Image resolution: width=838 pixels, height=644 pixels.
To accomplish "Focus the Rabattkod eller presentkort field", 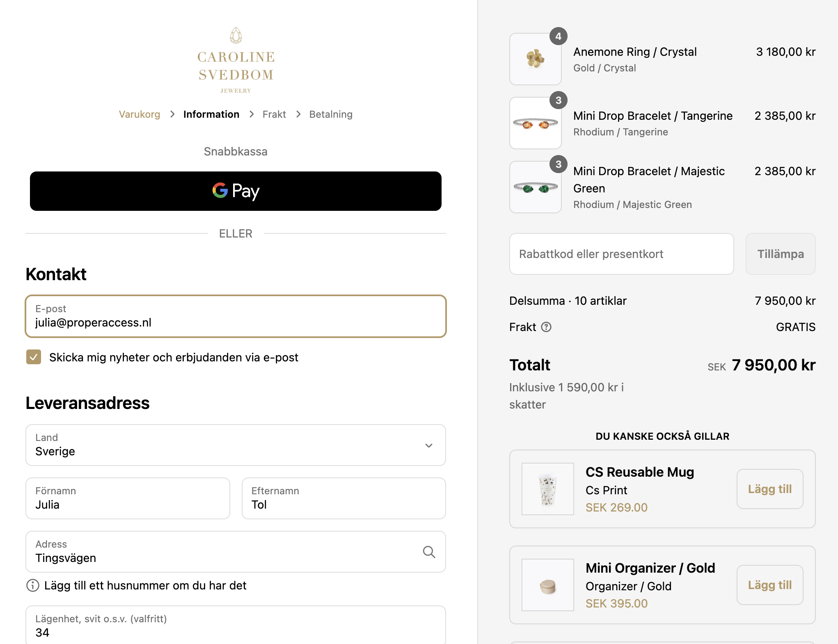I will [621, 254].
